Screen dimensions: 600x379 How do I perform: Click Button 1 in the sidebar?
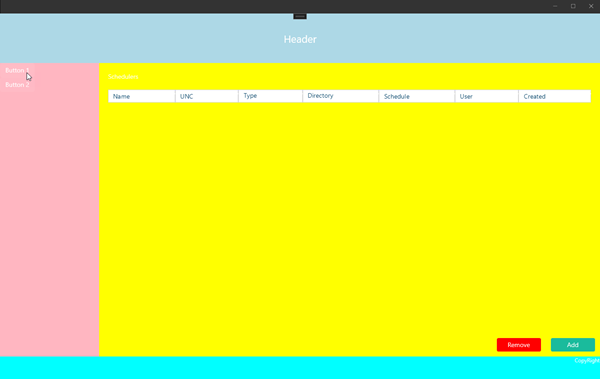click(x=17, y=70)
